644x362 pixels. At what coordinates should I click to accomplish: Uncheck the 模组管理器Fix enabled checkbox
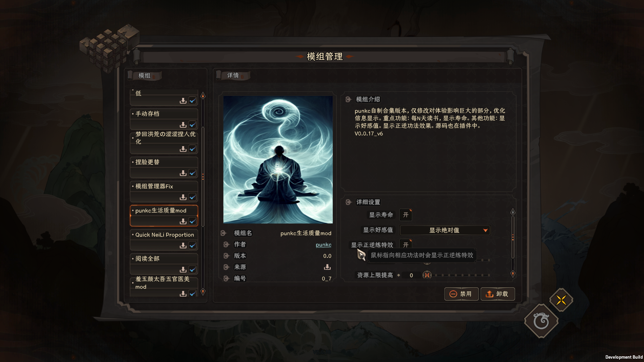tap(193, 197)
